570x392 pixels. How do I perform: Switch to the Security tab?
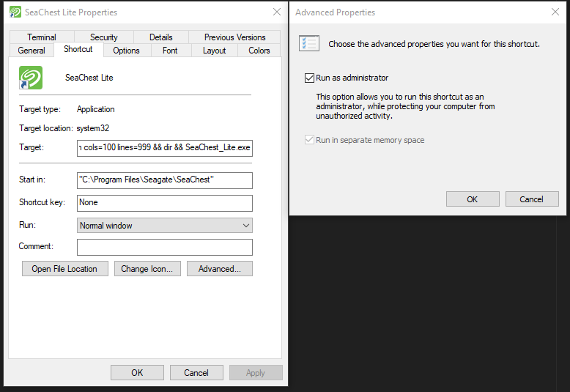(104, 37)
